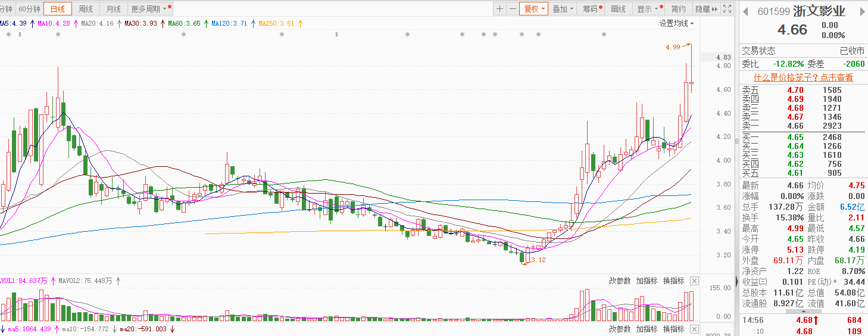Screen dimensions: 868x336
Task: Open 什么是价格笼子 help link
Action: [x=803, y=77]
